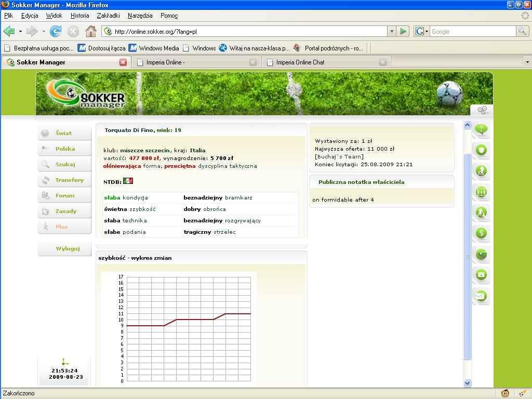Switch to the Imperia Online Chat tab
The height and width of the screenshot is (399, 532).
pos(300,62)
